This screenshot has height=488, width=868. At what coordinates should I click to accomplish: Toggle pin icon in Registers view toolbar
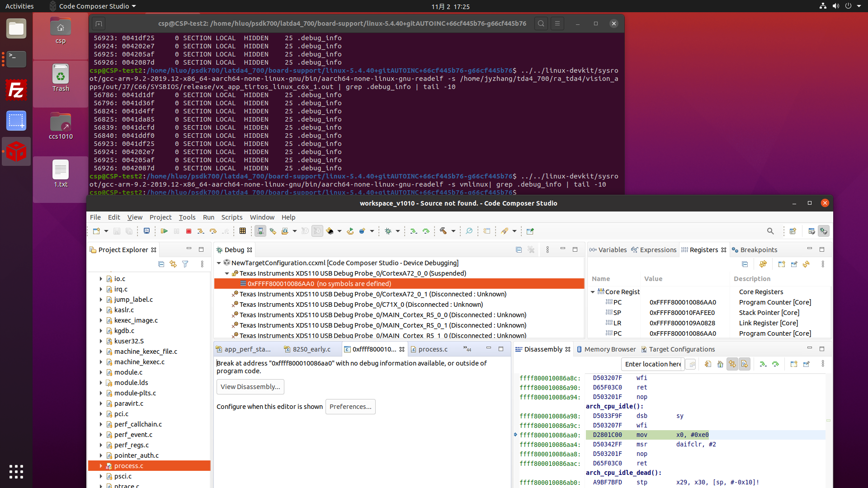click(x=794, y=264)
